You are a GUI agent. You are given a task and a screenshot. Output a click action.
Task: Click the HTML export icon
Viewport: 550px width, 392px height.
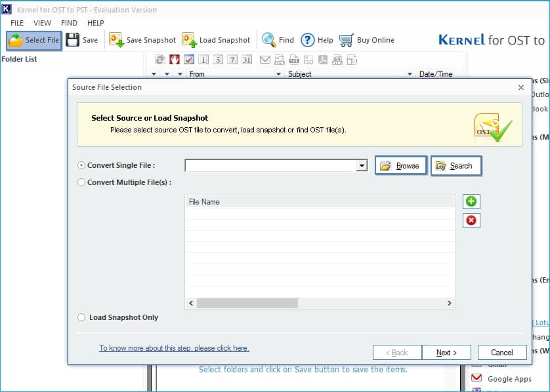pyautogui.click(x=337, y=60)
